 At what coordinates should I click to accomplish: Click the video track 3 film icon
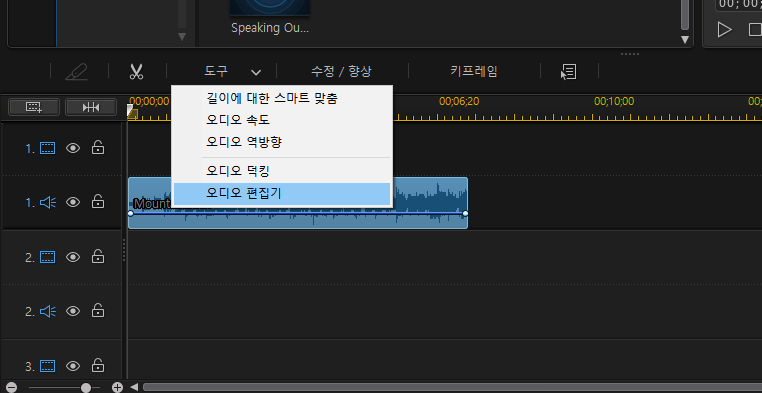coord(48,365)
